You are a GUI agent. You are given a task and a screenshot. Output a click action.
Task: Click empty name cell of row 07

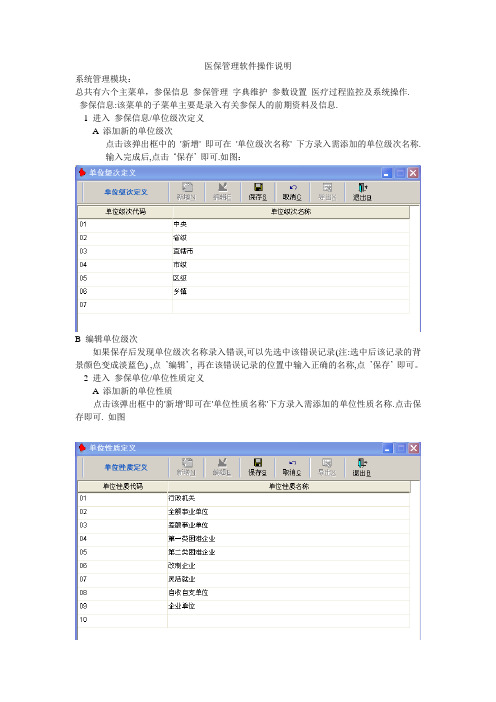tap(291, 305)
